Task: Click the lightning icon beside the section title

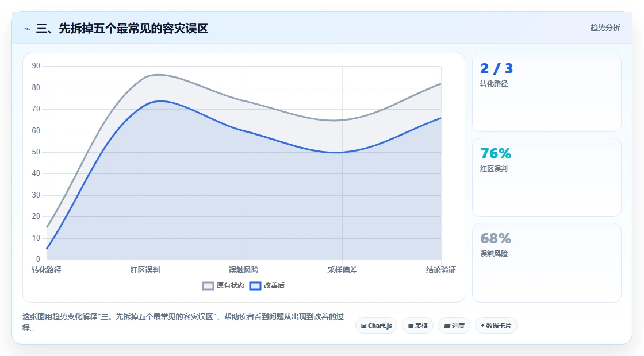Action: pyautogui.click(x=28, y=29)
